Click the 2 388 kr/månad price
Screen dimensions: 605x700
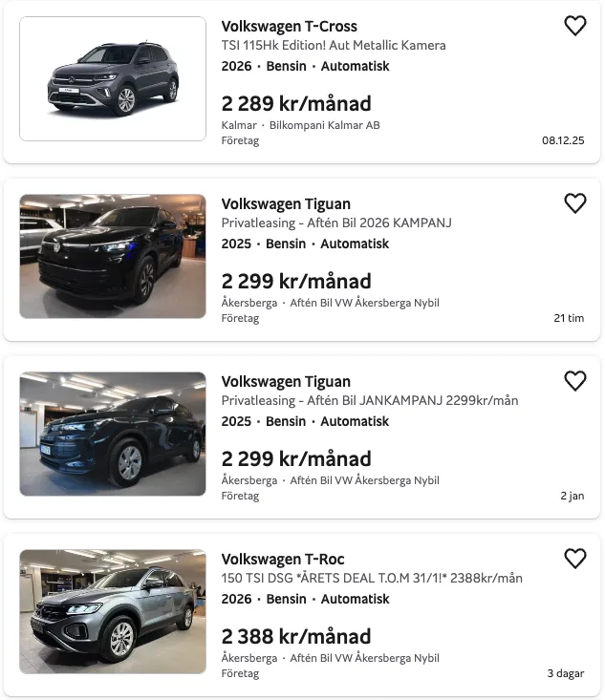pyautogui.click(x=296, y=637)
